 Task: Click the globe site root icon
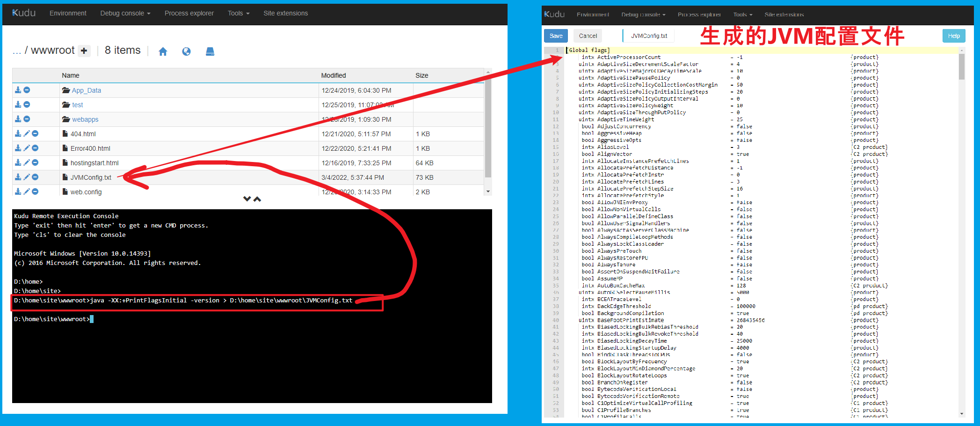click(186, 51)
